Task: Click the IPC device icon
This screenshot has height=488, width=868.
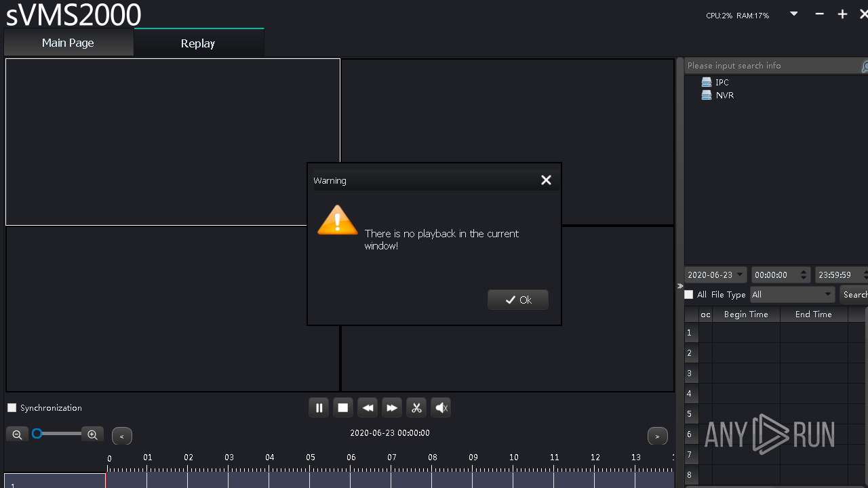Action: [x=707, y=82]
